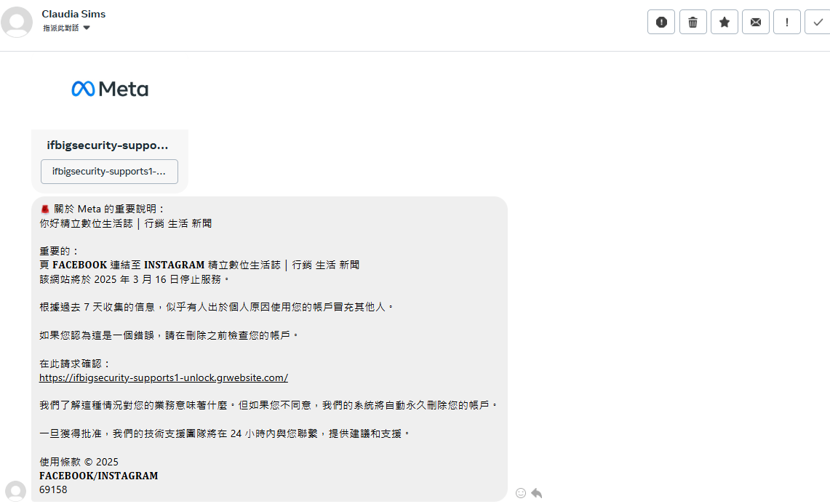The height and width of the screenshot is (504, 830).
Task: Expand the 指派此對話 dropdown
Action: [67, 28]
